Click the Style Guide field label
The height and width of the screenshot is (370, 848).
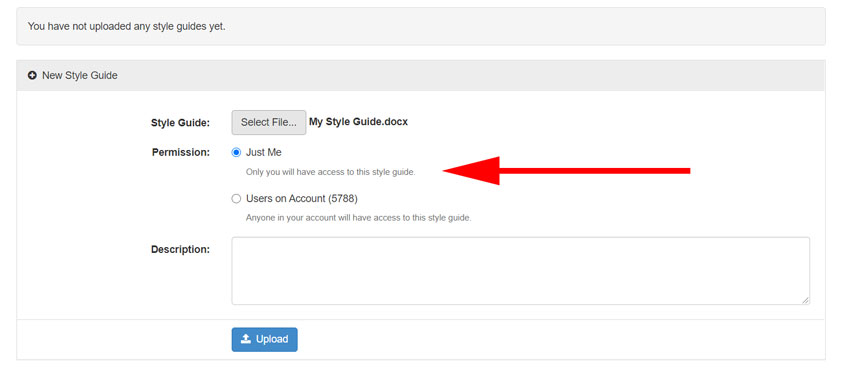(x=180, y=123)
